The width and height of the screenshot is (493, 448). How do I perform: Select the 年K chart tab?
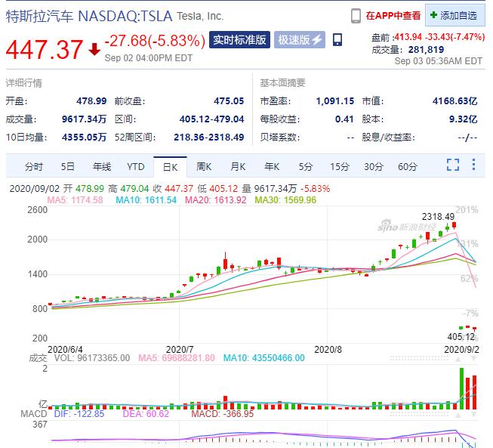pyautogui.click(x=272, y=166)
